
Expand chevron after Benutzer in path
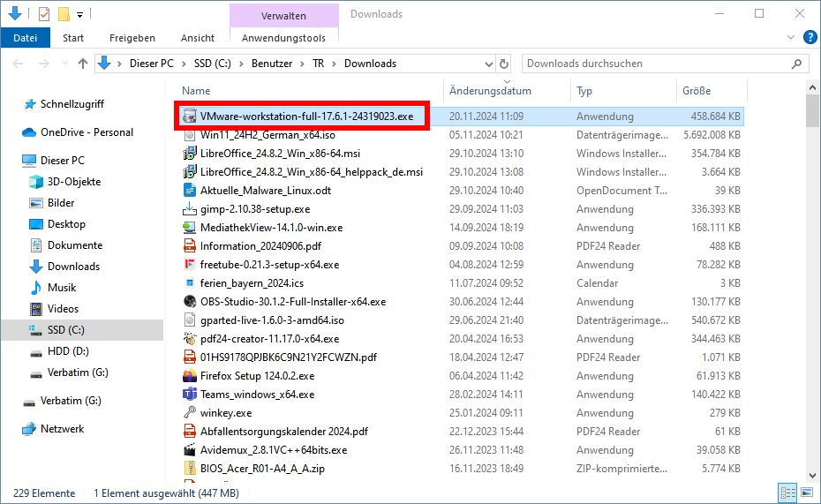click(x=303, y=64)
